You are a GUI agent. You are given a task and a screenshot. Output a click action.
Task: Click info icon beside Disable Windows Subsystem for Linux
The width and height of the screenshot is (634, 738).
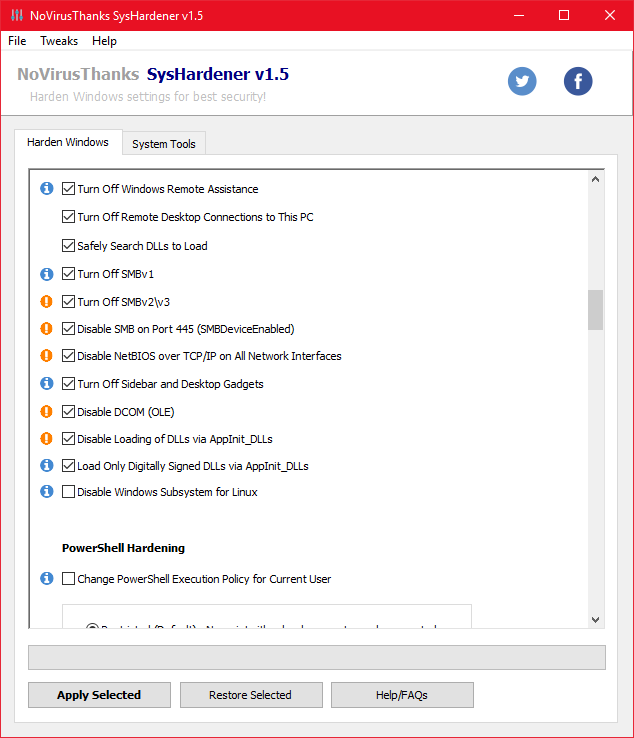(46, 491)
